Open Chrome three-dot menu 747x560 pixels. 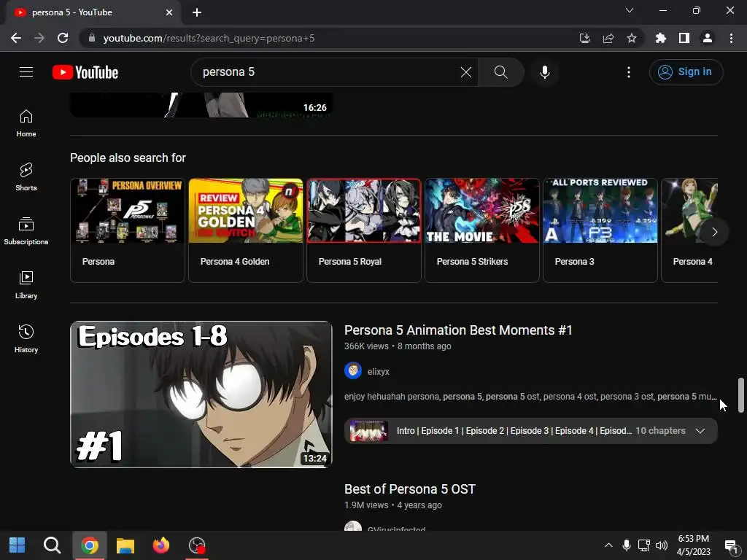pos(731,38)
